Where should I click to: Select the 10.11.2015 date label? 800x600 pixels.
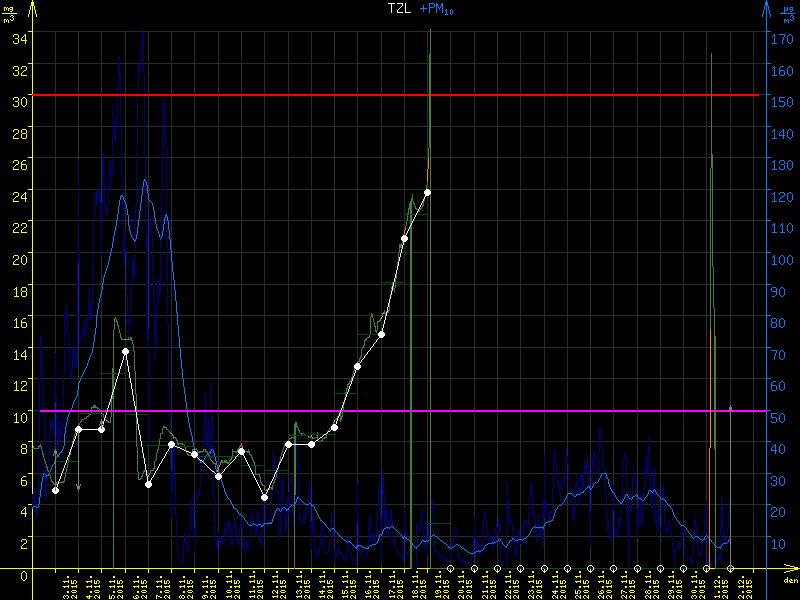click(x=235, y=586)
